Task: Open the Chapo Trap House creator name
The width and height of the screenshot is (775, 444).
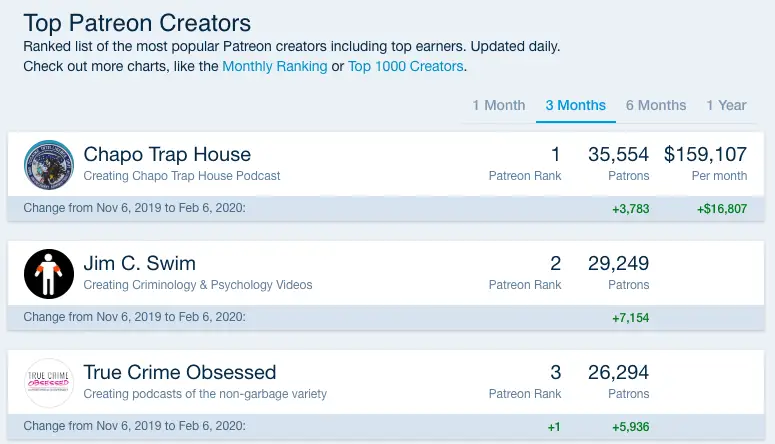Action: click(x=167, y=154)
